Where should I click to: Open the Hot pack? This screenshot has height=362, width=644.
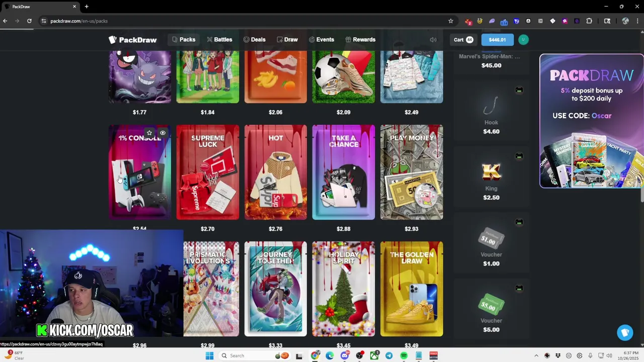coord(275,172)
